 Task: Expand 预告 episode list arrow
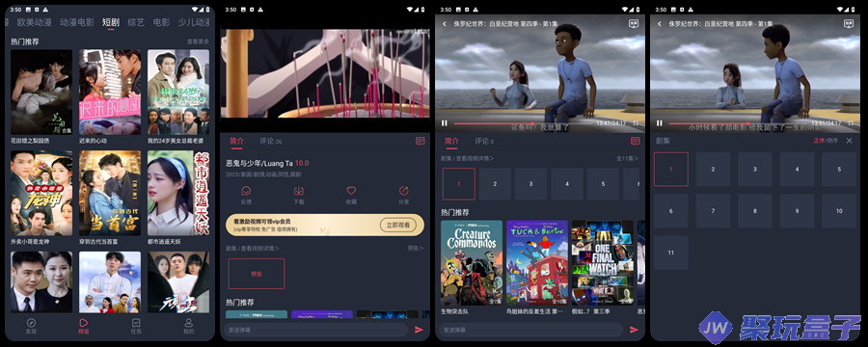pos(416,249)
